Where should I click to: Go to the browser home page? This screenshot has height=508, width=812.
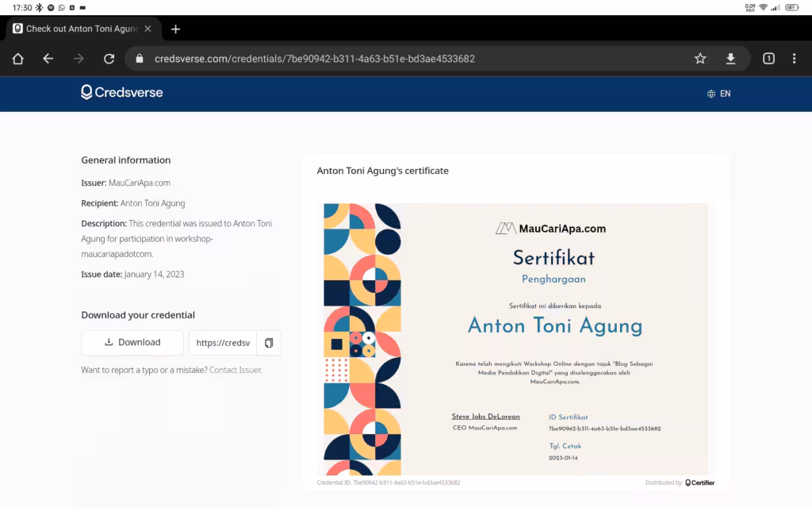[17, 59]
